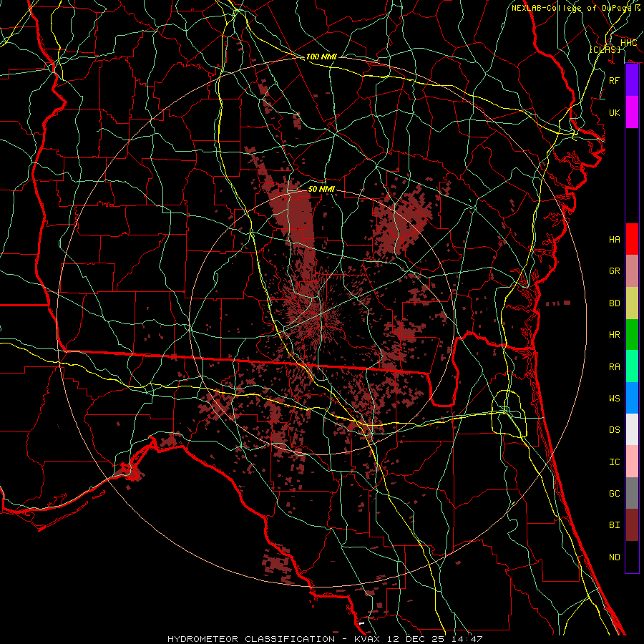Select the GC gray legend swatch
644x644 pixels.
click(x=632, y=493)
